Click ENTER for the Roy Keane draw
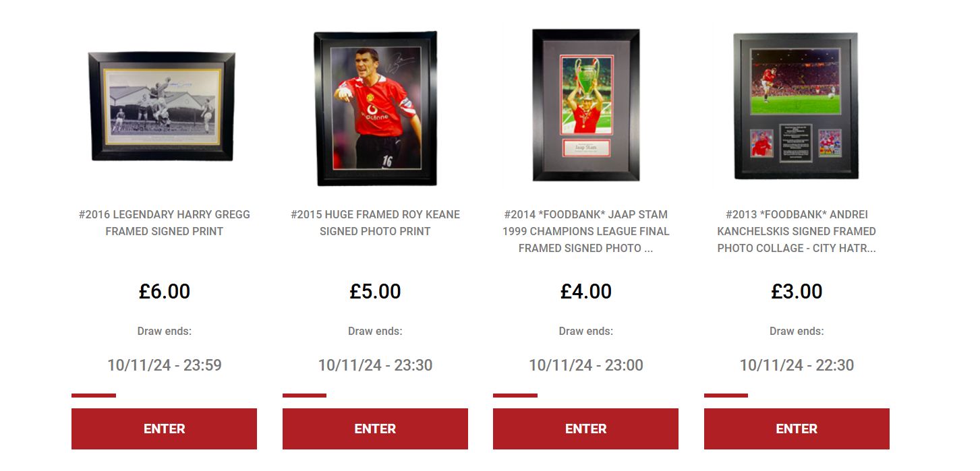This screenshot has height=471, width=980. 375,429
